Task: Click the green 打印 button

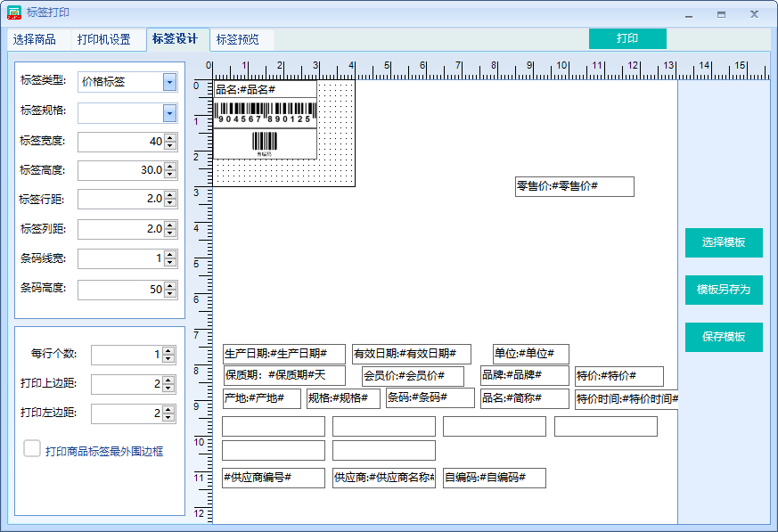Action: coord(627,39)
